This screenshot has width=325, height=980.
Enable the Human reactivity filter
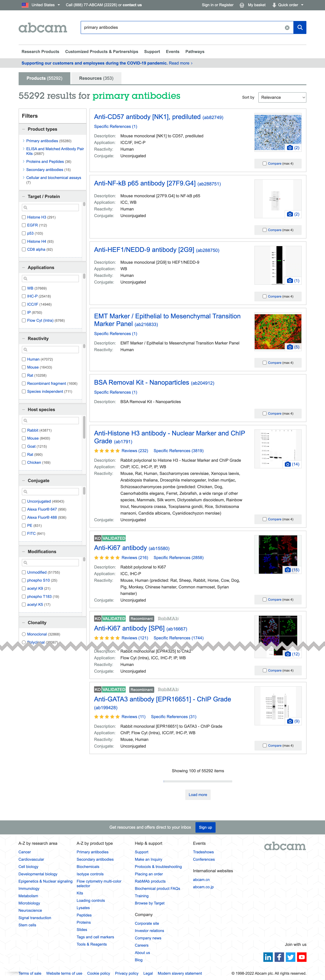point(24,359)
